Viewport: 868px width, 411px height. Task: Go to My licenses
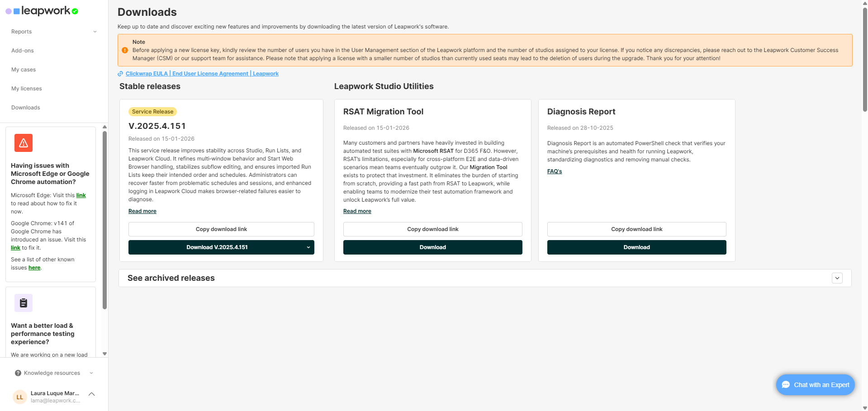[27, 89]
